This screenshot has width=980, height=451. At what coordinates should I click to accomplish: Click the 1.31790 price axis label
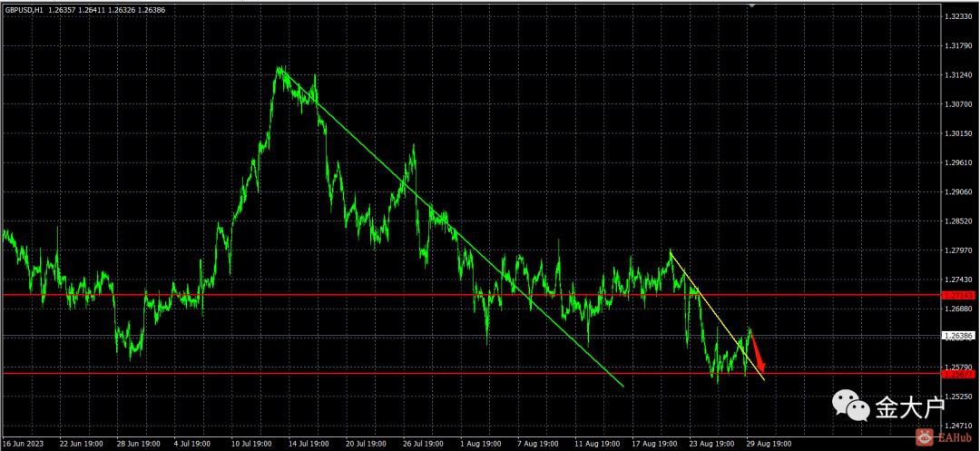point(958,45)
